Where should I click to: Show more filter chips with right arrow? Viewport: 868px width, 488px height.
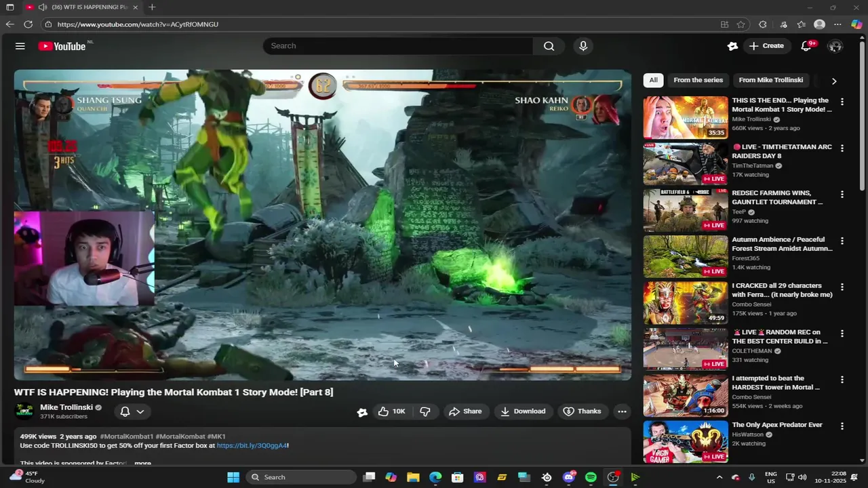click(834, 81)
